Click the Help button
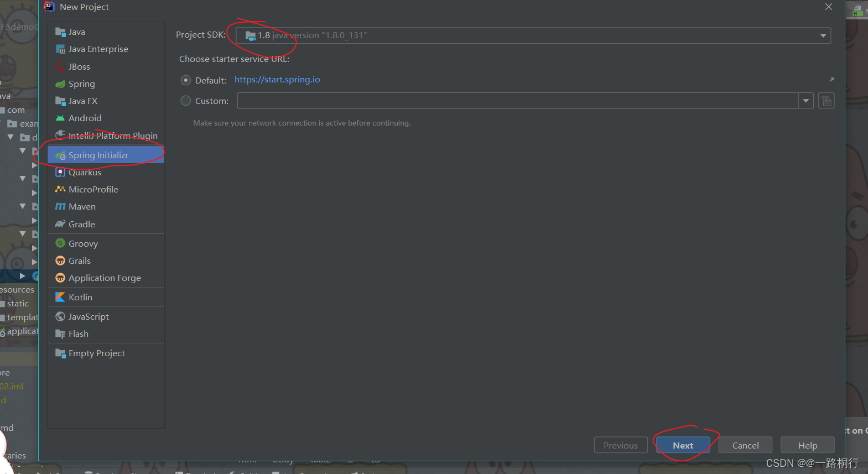868x474 pixels. point(807,445)
